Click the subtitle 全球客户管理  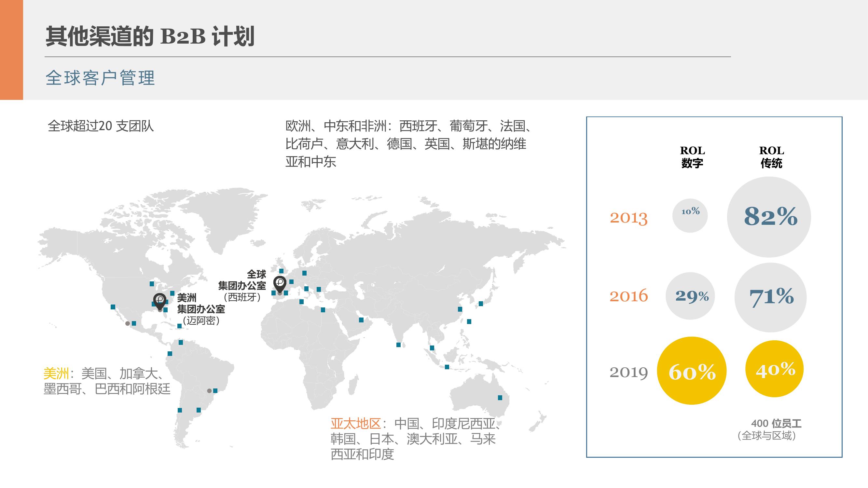(100, 78)
